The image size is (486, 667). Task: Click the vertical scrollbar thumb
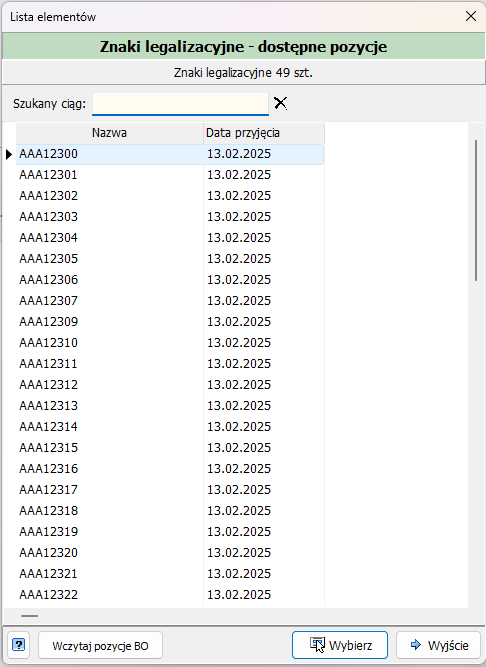click(x=476, y=210)
